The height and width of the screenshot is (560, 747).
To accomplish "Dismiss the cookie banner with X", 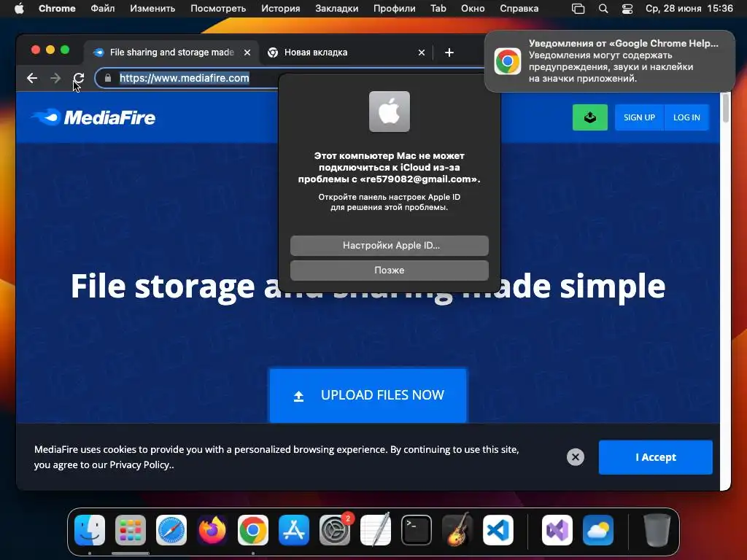I will point(576,457).
